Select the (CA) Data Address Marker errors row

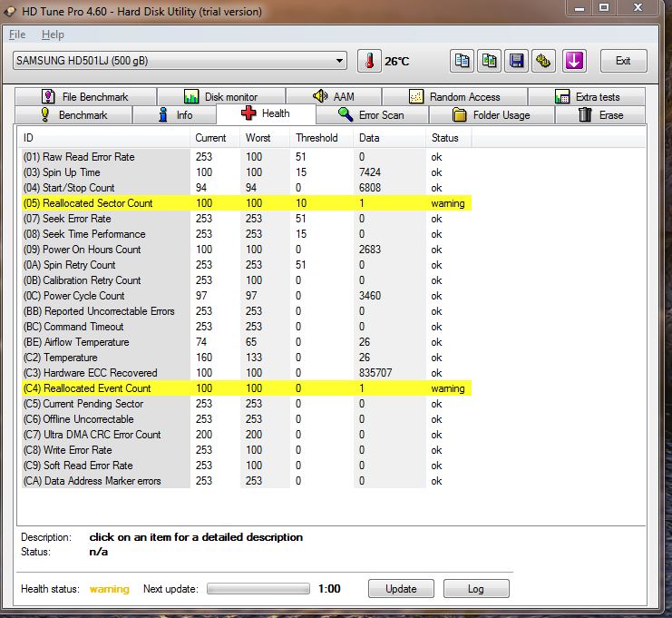[x=247, y=481]
